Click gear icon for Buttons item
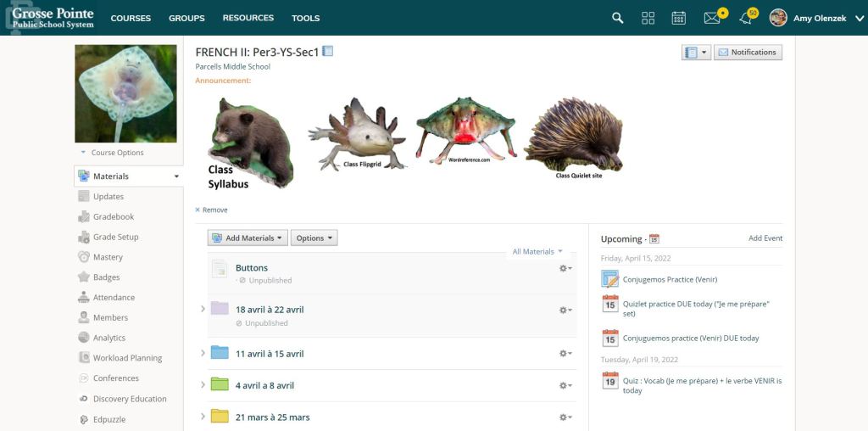Viewport: 868px width, 431px height. pyautogui.click(x=565, y=268)
